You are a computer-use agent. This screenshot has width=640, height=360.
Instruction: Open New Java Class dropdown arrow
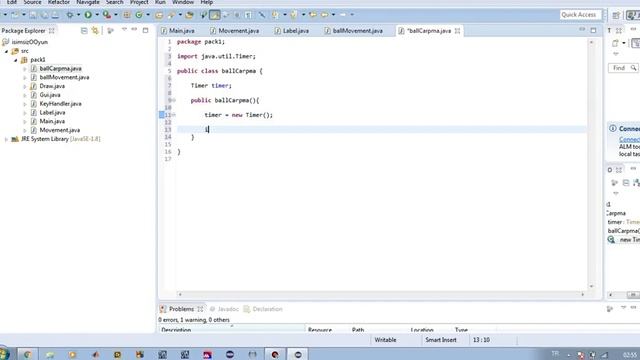[x=148, y=15]
